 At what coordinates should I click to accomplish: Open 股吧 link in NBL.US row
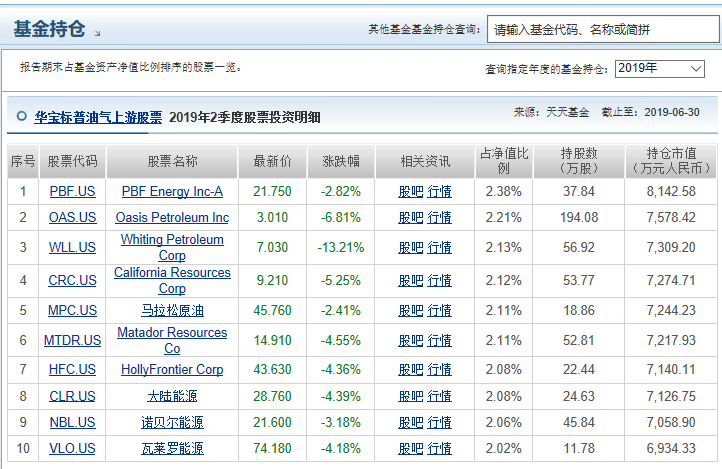pyautogui.click(x=410, y=422)
